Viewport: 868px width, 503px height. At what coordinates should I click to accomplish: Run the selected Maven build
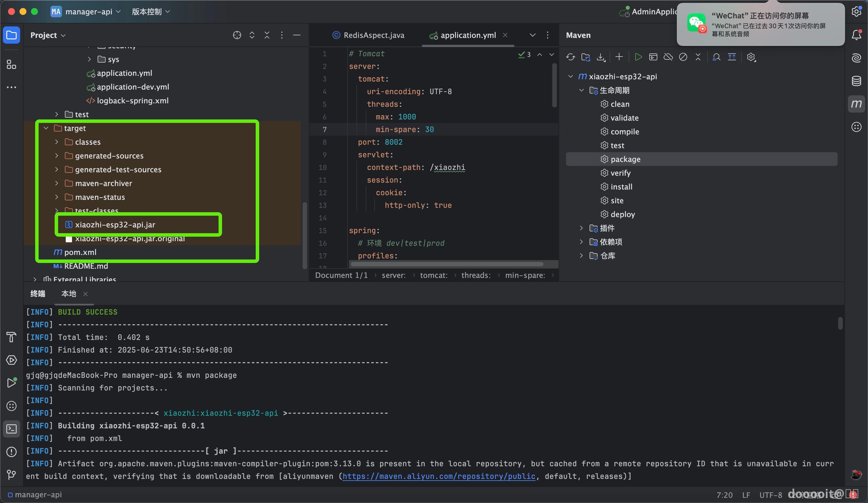click(x=638, y=57)
